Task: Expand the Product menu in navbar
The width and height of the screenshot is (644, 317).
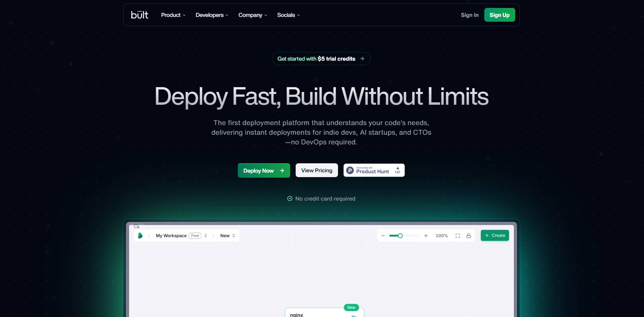Action: point(173,15)
